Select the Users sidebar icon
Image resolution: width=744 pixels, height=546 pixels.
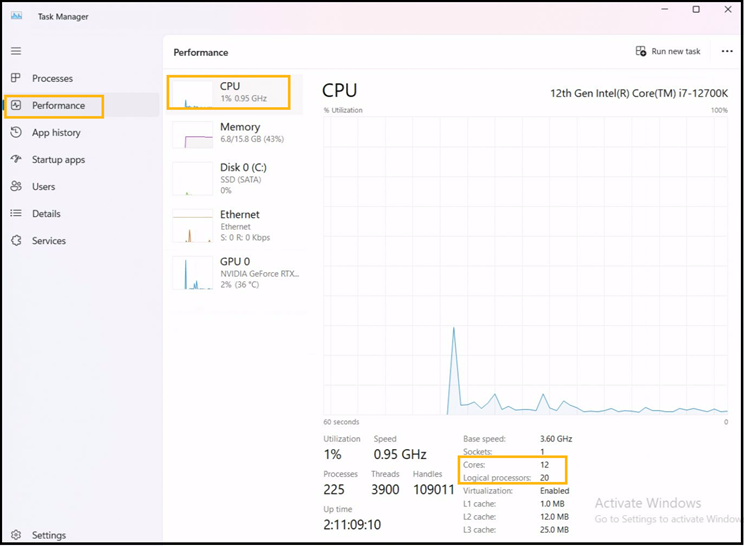click(16, 186)
